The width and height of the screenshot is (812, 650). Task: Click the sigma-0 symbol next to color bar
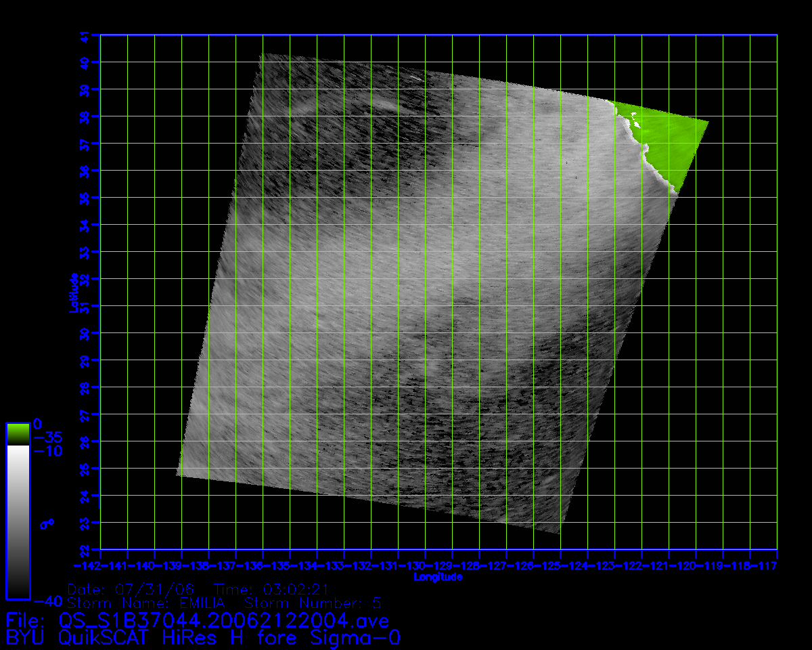click(x=47, y=523)
